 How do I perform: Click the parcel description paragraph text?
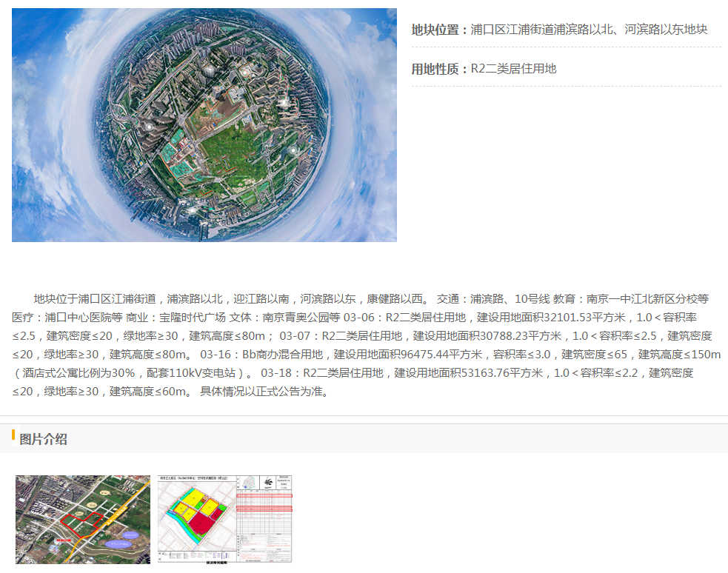pyautogui.click(x=367, y=345)
